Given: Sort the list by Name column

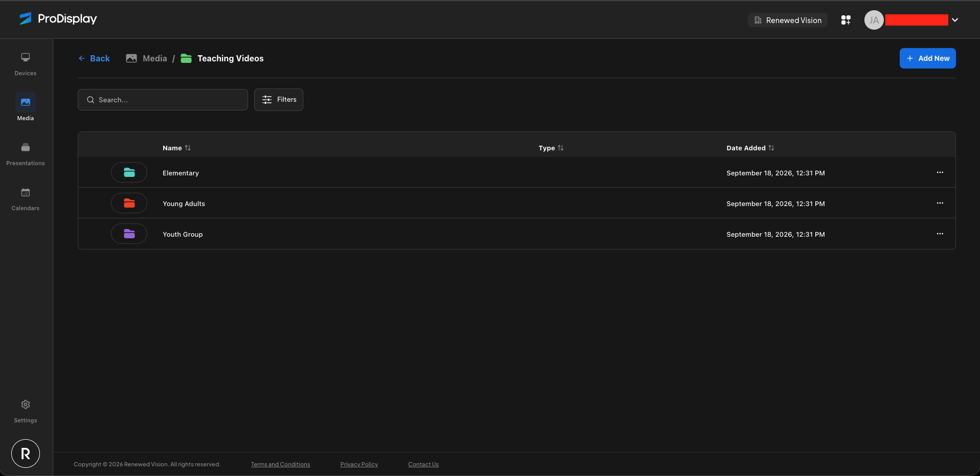Looking at the screenshot, I should click(176, 148).
